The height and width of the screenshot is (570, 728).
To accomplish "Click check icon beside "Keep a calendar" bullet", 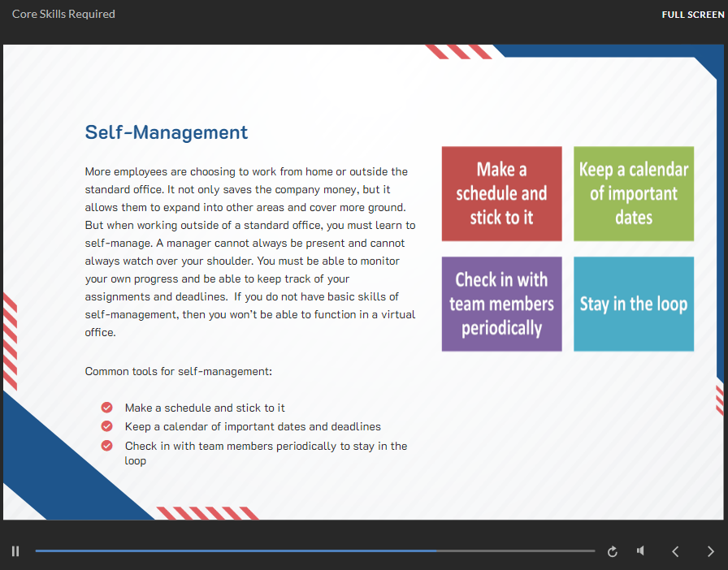I will pyautogui.click(x=106, y=426).
